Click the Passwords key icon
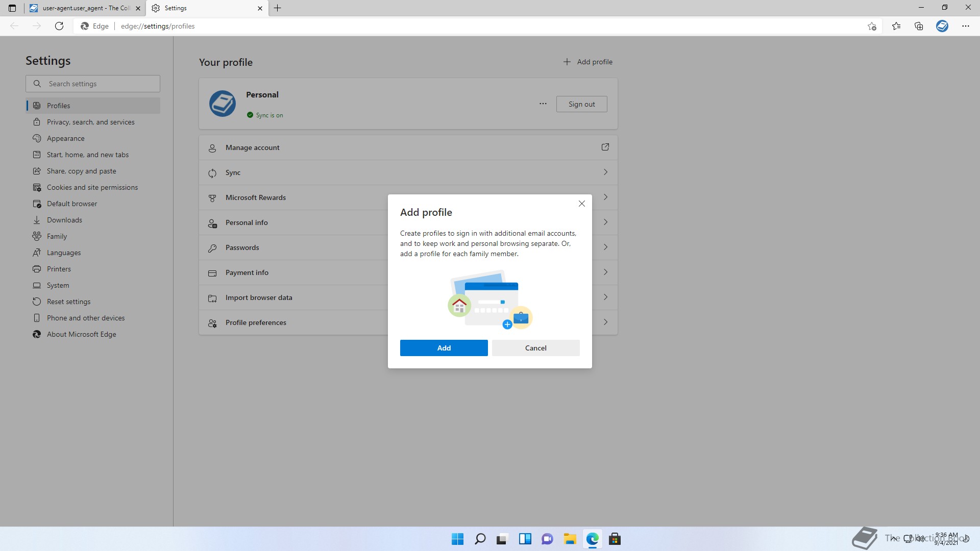Viewport: 980px width, 551px height. [x=212, y=248]
